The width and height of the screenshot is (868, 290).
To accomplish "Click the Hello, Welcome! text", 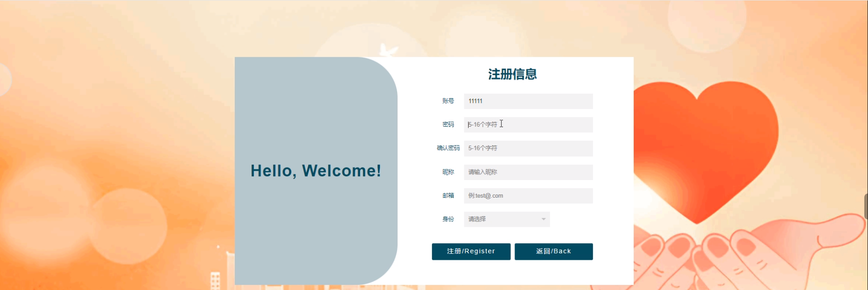I will point(316,171).
